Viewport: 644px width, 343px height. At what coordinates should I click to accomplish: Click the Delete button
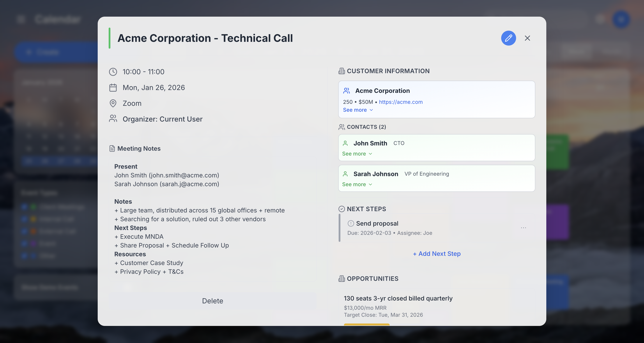pos(212,301)
